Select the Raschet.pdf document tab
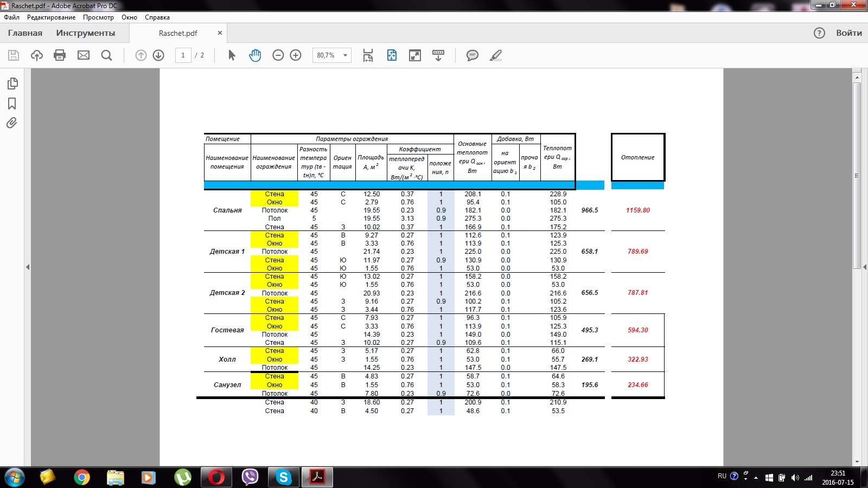Viewport: 868px width, 488px height. click(178, 33)
